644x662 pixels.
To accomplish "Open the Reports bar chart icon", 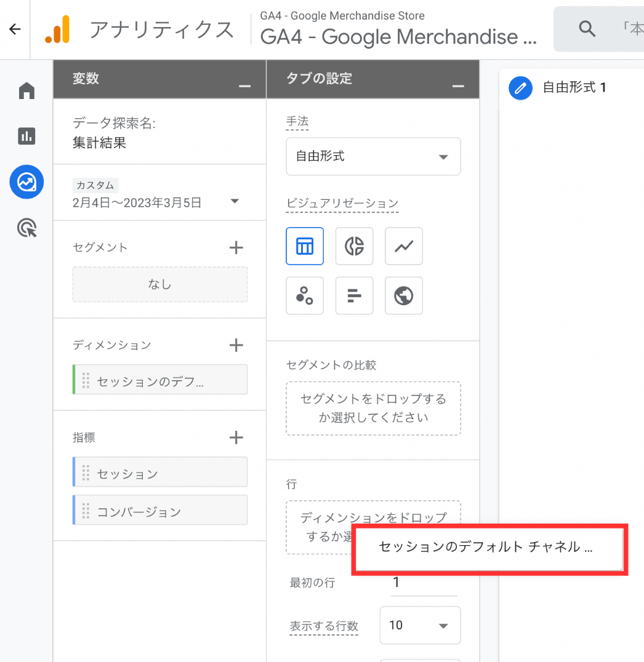I will (x=26, y=136).
